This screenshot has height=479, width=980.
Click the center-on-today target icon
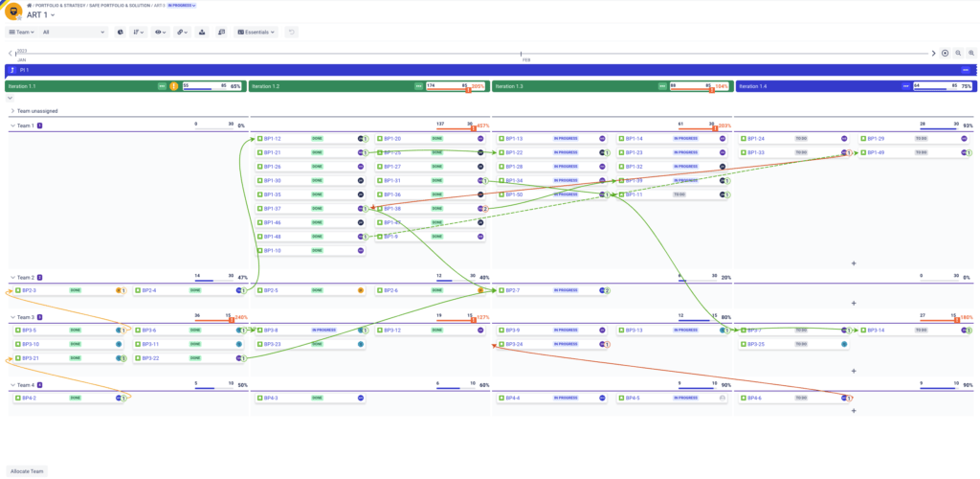click(x=945, y=53)
